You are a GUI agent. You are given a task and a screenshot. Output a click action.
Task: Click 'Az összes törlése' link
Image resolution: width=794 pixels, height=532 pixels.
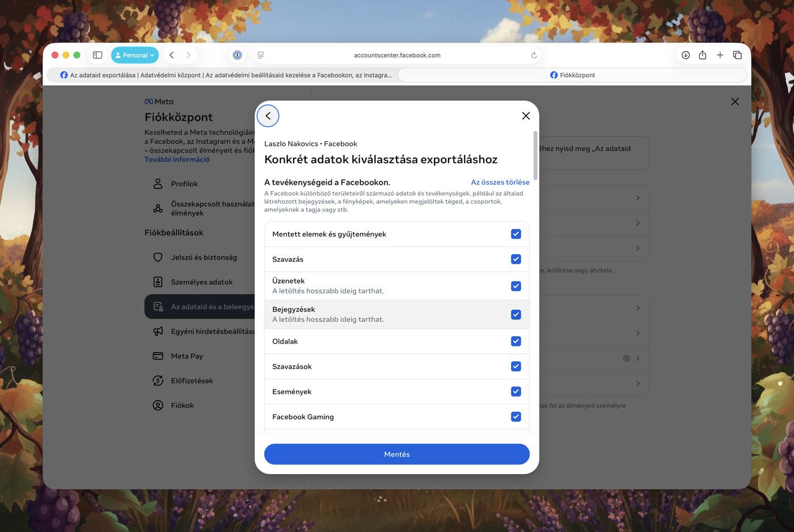500,182
